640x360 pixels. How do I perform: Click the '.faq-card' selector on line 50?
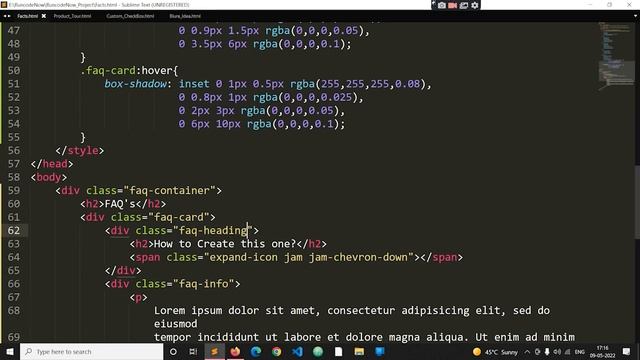pyautogui.click(x=108, y=71)
